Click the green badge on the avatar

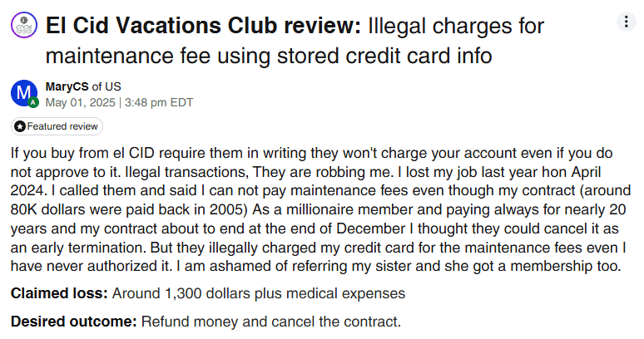[33, 103]
